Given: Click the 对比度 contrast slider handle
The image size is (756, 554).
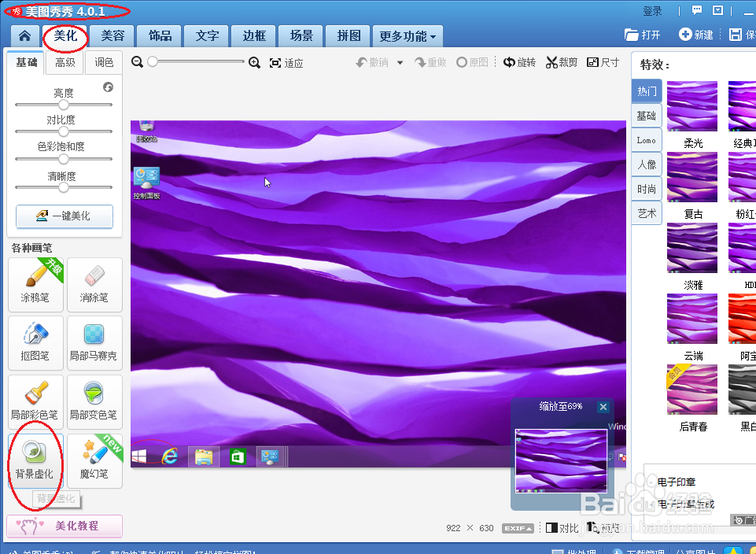Looking at the screenshot, I should point(63,131).
